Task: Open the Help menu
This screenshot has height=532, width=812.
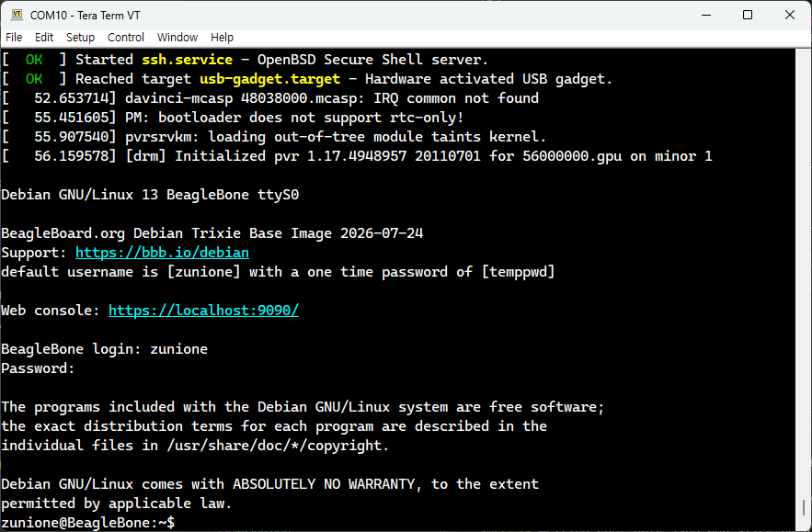Action: tap(222, 38)
